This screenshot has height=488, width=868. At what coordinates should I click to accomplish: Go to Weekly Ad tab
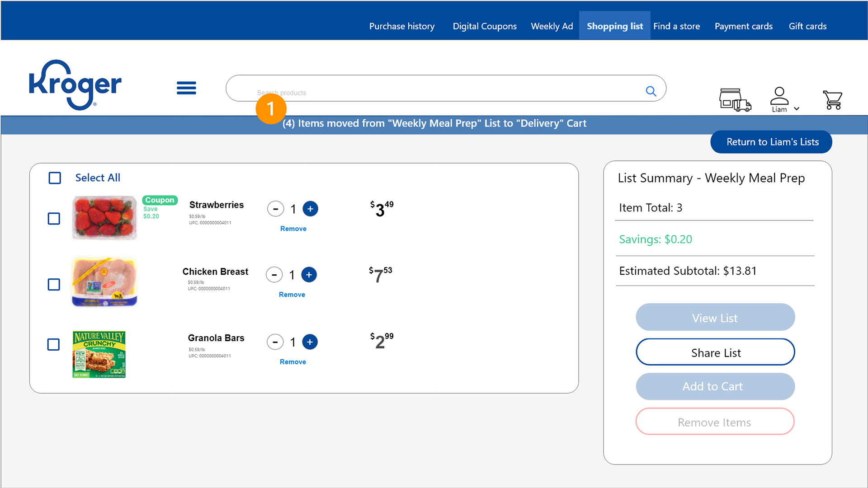(x=552, y=26)
